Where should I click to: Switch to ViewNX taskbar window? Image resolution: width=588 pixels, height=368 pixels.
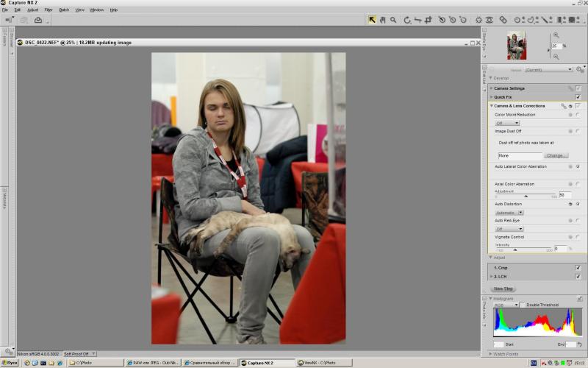(324, 363)
